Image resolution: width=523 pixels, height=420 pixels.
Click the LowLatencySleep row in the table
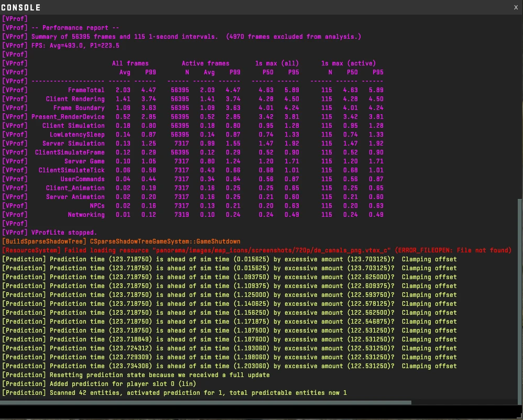pyautogui.click(x=192, y=135)
